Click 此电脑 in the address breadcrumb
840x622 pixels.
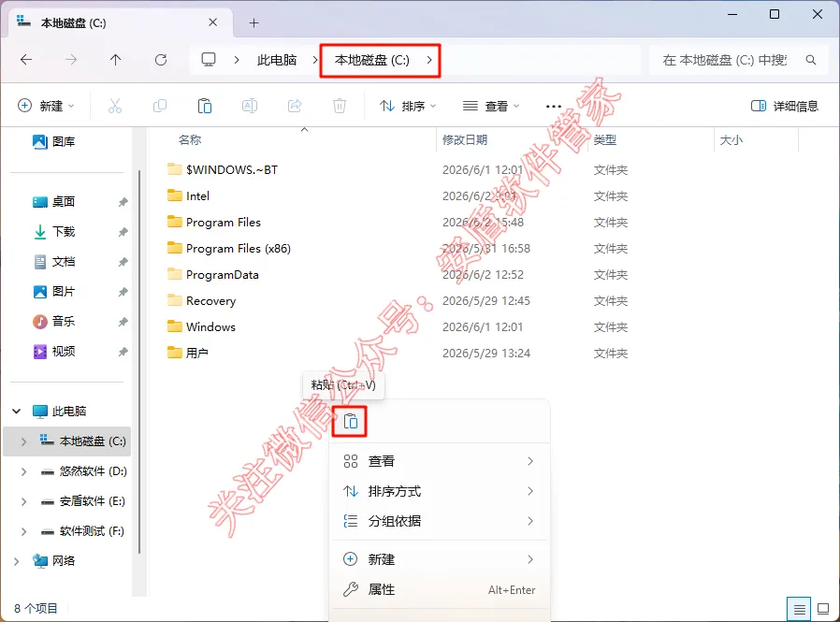coord(277,60)
